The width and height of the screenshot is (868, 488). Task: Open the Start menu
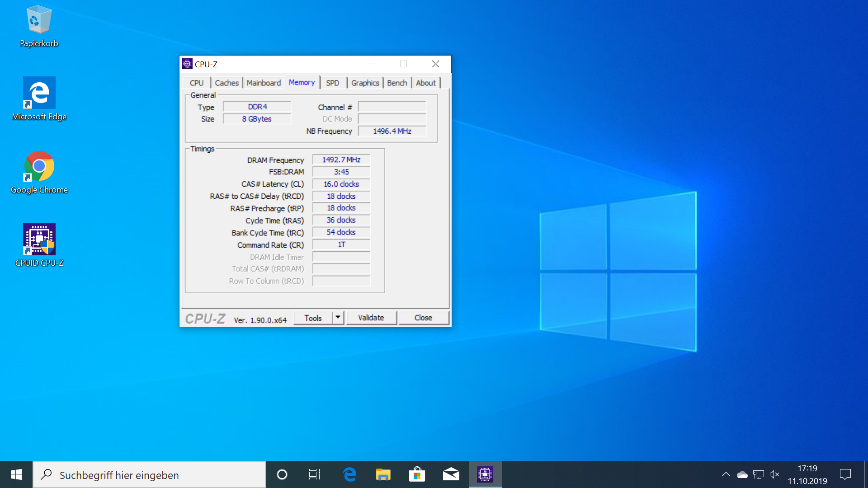[16, 474]
